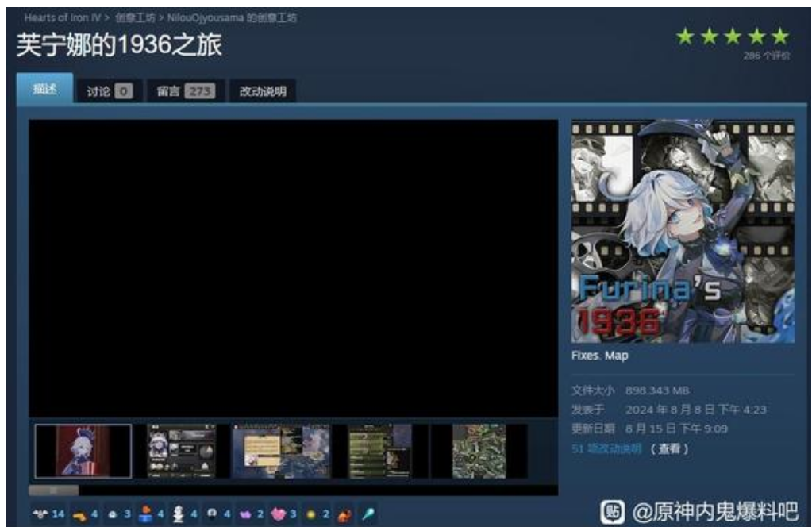Select the character portrait panel thumbnail
The height and width of the screenshot is (527, 812).
[x=181, y=451]
